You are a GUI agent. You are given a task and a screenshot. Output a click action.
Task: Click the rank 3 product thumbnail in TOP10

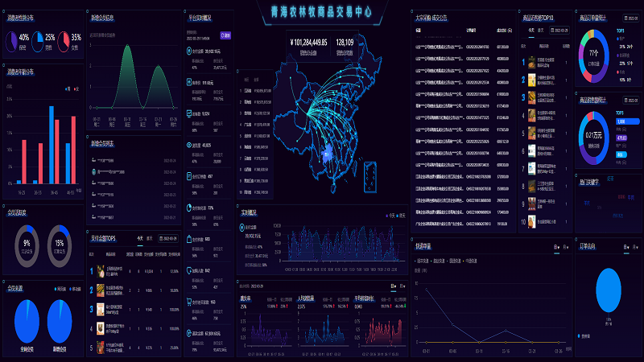[531, 97]
